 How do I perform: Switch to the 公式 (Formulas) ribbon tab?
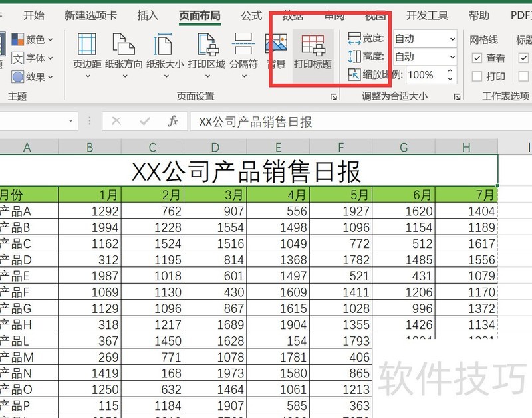(x=251, y=15)
